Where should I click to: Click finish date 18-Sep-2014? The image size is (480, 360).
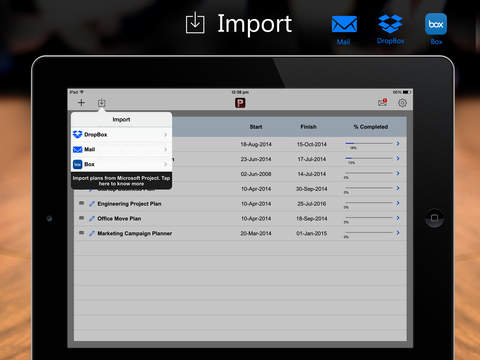pos(312,219)
